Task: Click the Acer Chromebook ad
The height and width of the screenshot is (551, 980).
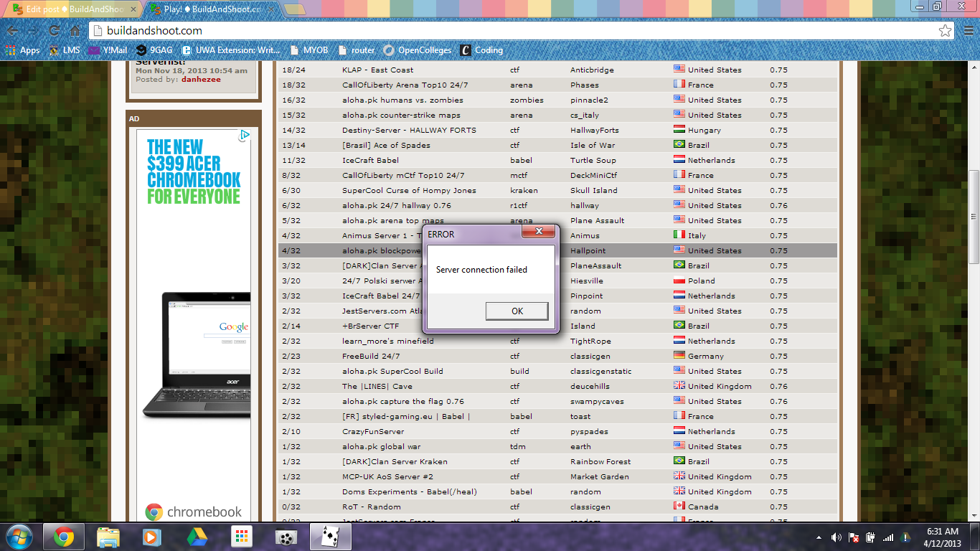Action: [194, 287]
